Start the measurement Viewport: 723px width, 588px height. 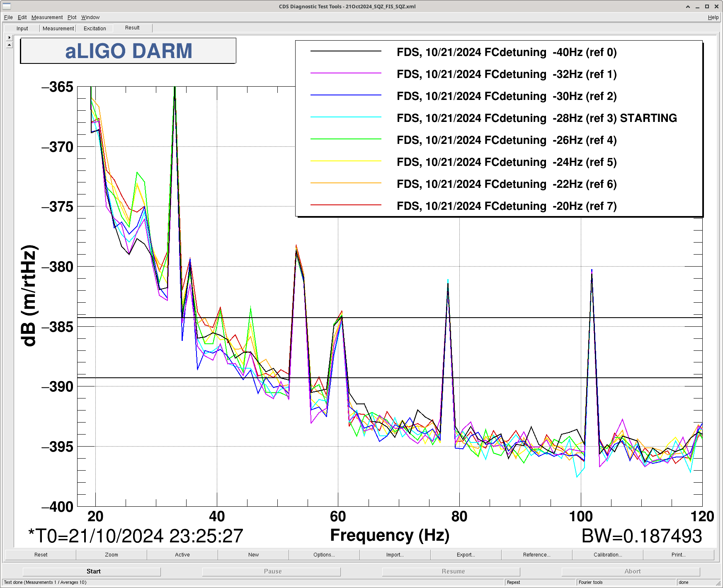(x=92, y=571)
